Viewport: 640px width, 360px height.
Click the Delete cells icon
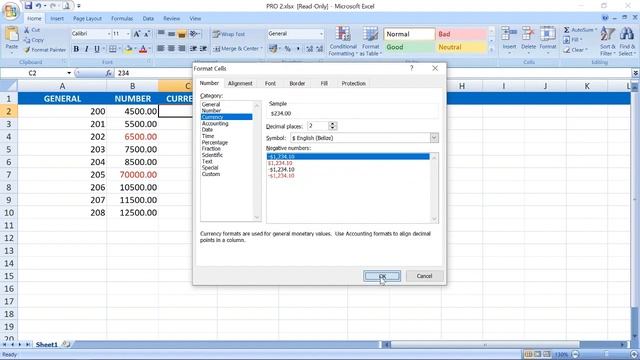click(x=528, y=34)
